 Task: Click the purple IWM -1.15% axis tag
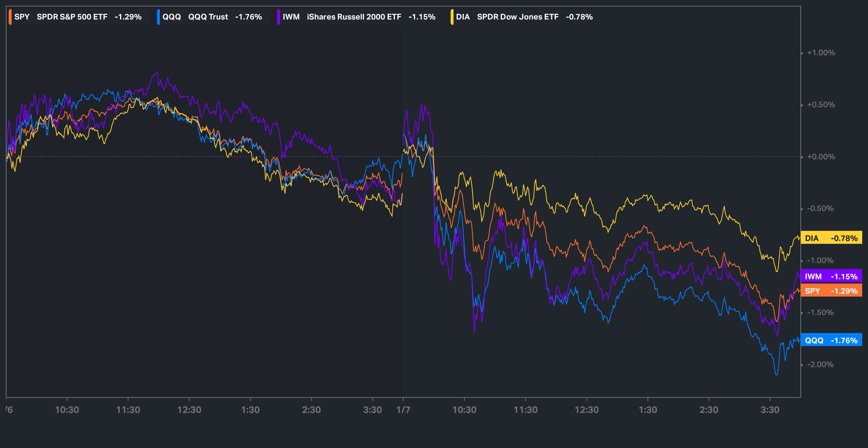(831, 276)
